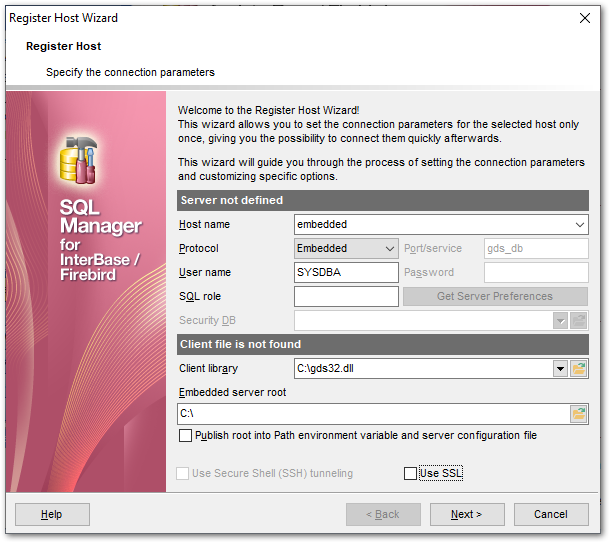The image size is (610, 543).
Task: Expand the Host name dropdown arrow
Action: coord(580,225)
